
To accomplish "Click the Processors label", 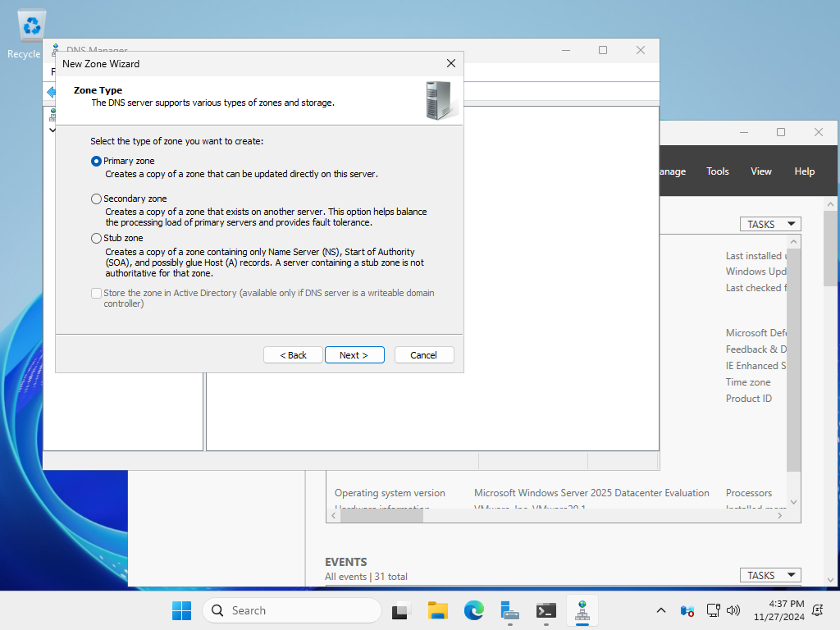I will coord(748,493).
